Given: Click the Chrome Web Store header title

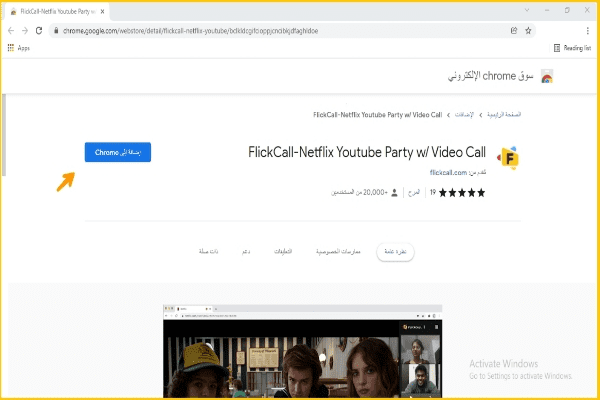Looking at the screenshot, I should click(x=491, y=76).
